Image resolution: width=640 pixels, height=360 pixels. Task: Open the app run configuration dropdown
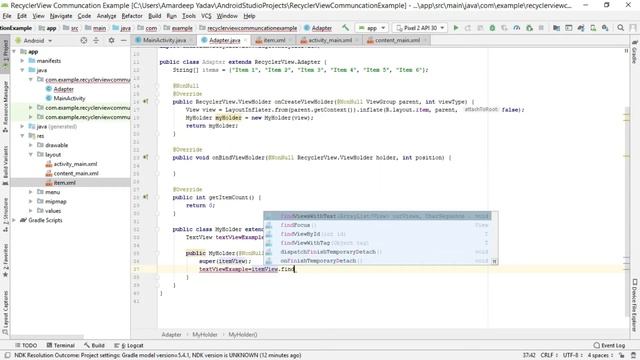(x=371, y=28)
